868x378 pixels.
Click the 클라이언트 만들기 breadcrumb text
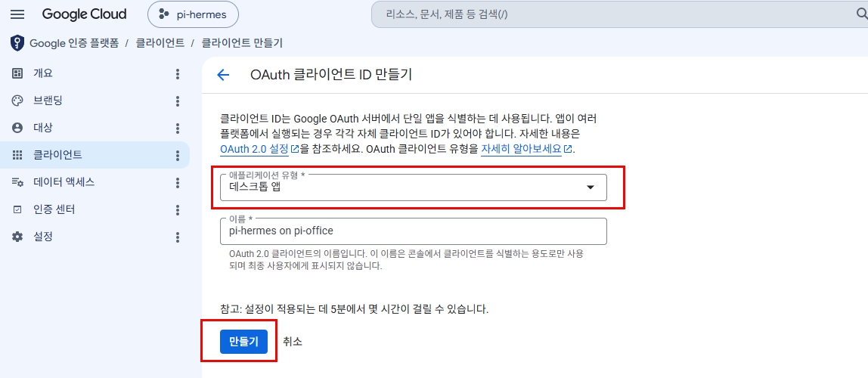[242, 42]
